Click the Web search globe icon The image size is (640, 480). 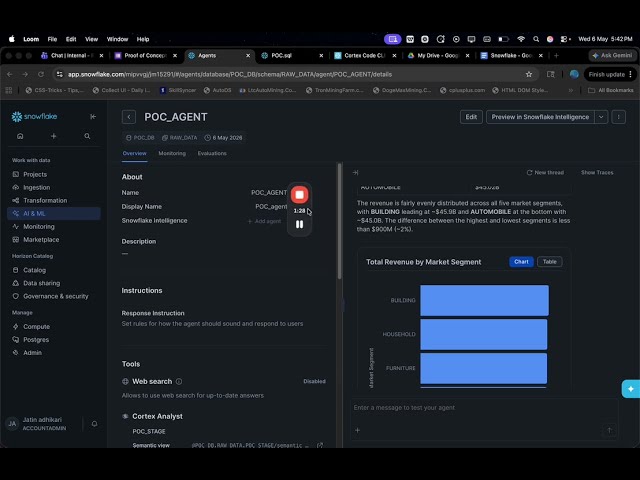coord(125,381)
